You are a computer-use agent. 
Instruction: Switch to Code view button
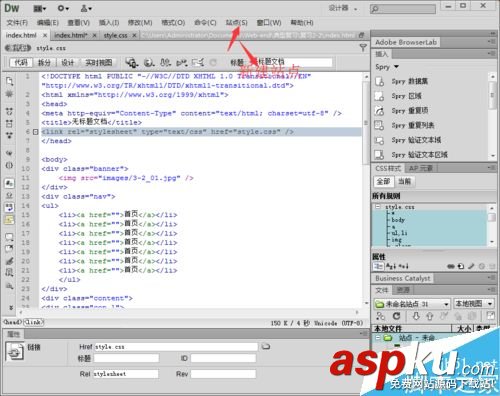tap(21, 62)
